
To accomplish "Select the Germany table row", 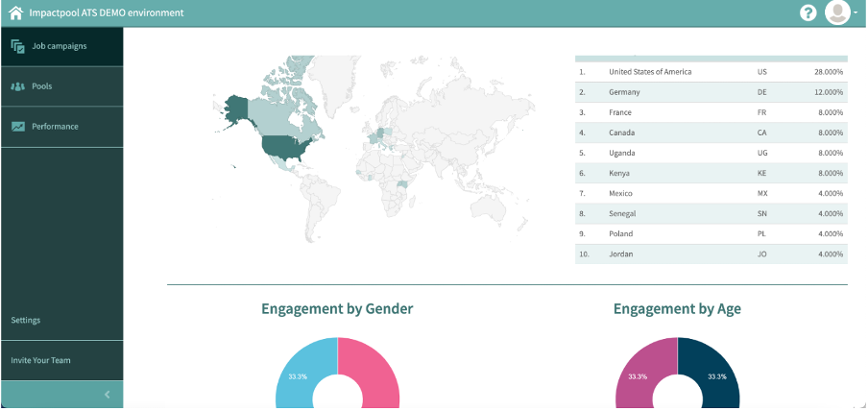I will point(711,92).
